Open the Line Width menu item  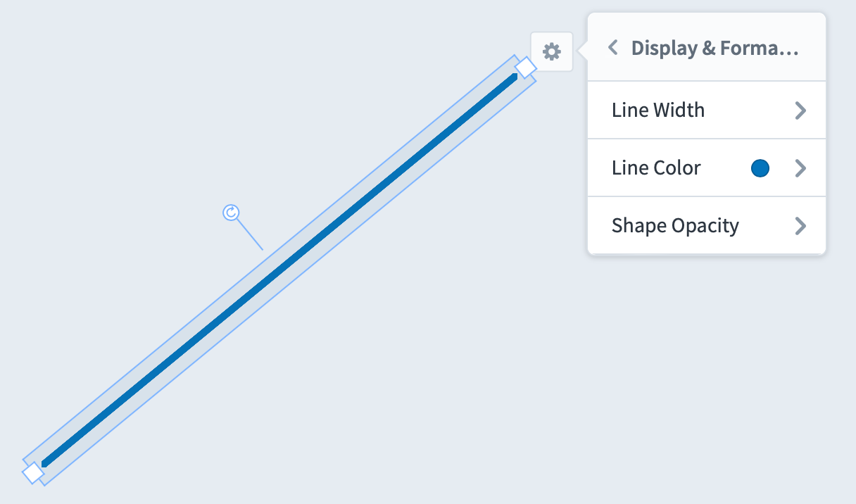[706, 111]
